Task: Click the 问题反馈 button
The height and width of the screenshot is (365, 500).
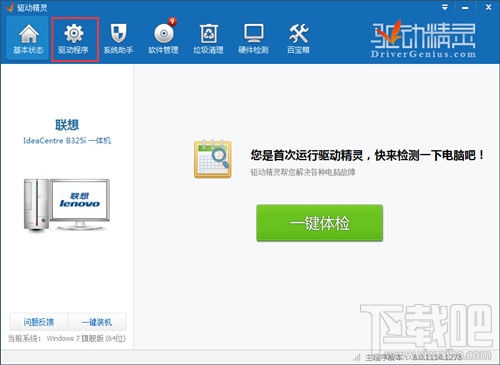Action: [39, 322]
